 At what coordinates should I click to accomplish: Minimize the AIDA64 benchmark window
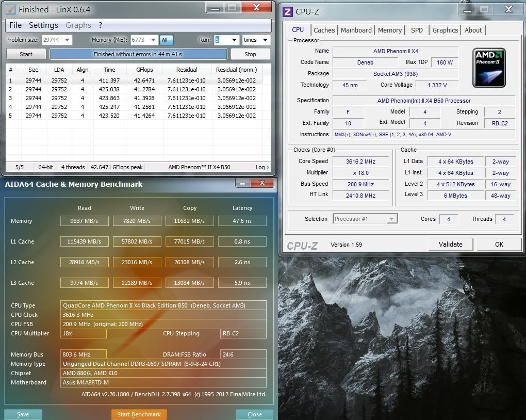[x=243, y=183]
